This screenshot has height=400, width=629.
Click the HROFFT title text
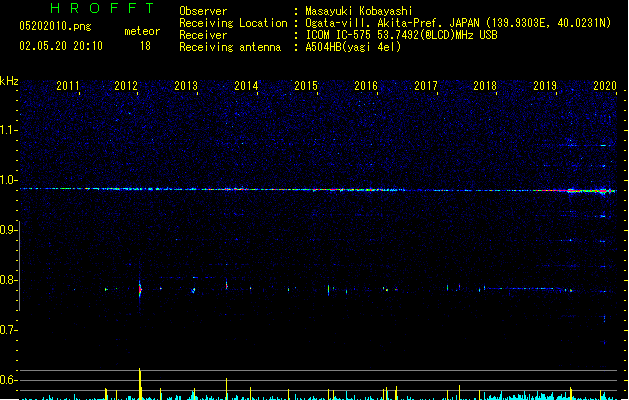[102, 8]
